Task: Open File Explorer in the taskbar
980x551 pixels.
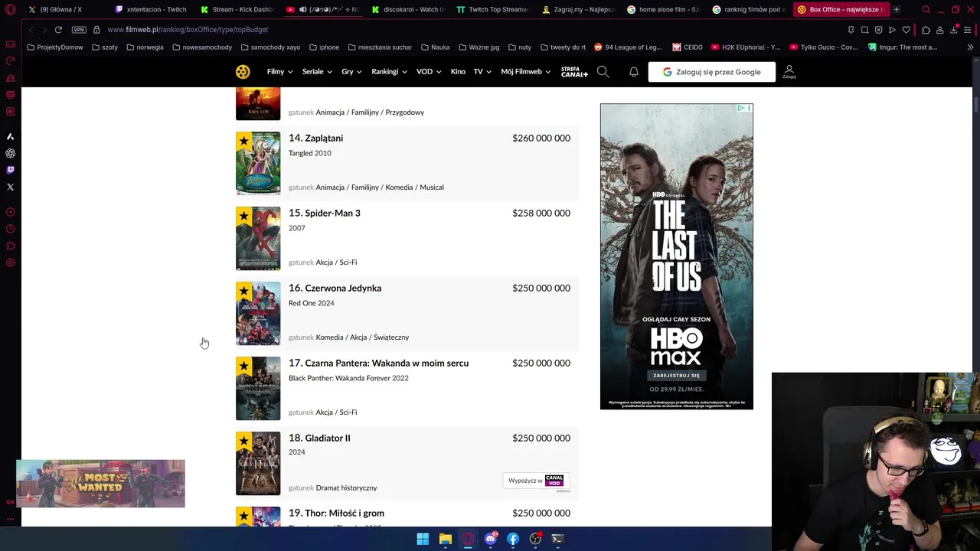Action: 445,539
